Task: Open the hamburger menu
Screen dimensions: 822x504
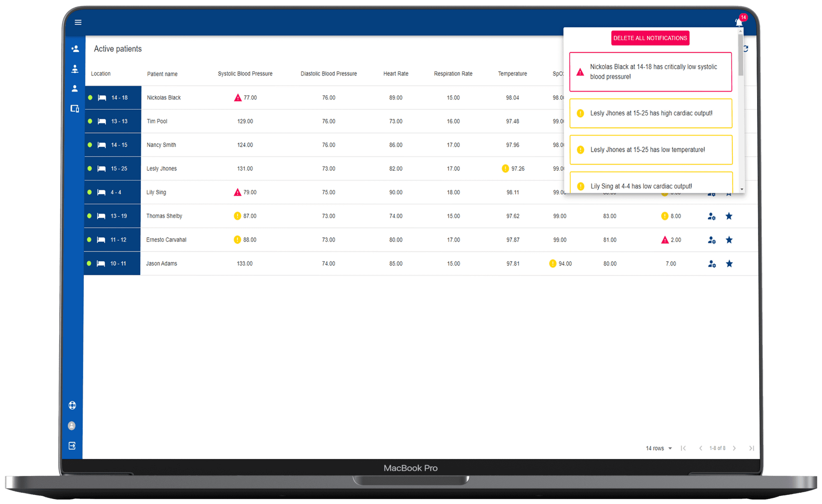Action: [x=78, y=22]
